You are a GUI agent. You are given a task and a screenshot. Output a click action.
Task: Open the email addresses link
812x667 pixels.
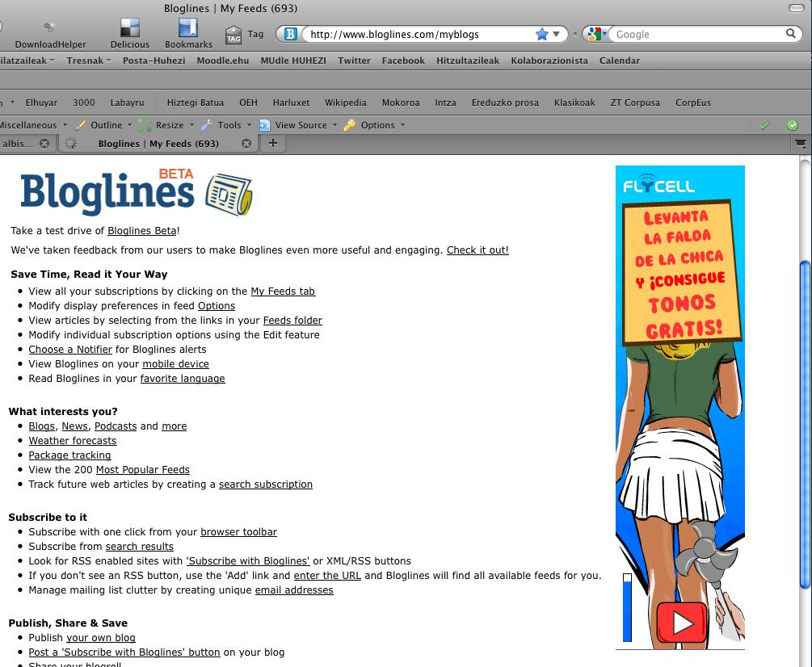293,590
